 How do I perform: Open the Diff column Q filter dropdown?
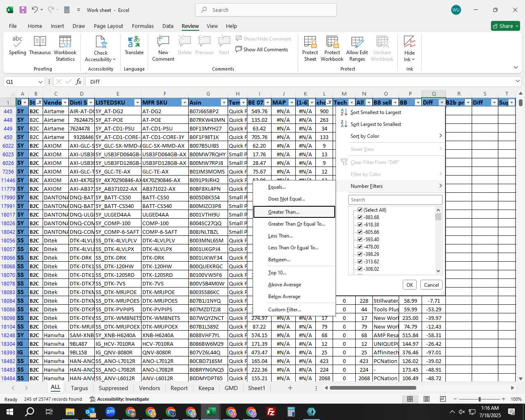[442, 103]
